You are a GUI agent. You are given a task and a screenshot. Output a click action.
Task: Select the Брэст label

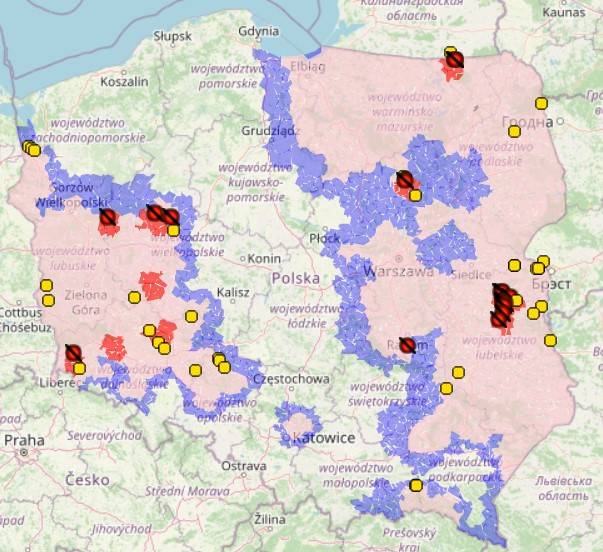551,284
